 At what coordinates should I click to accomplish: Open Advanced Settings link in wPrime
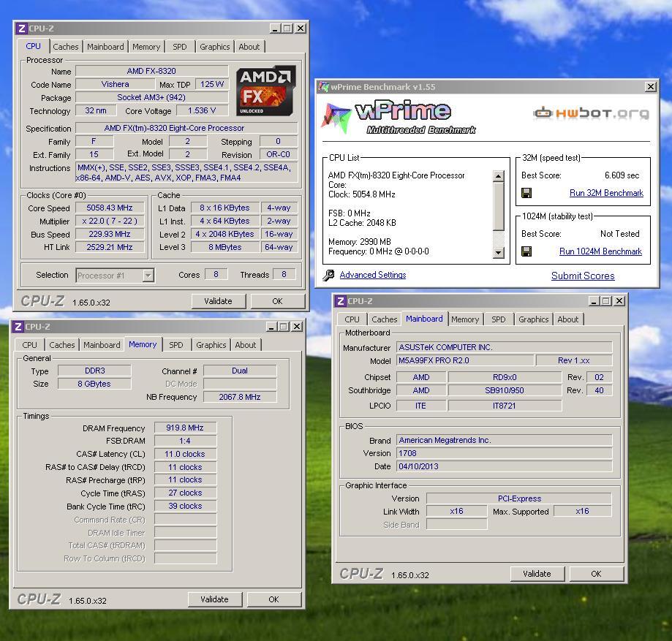[373, 275]
